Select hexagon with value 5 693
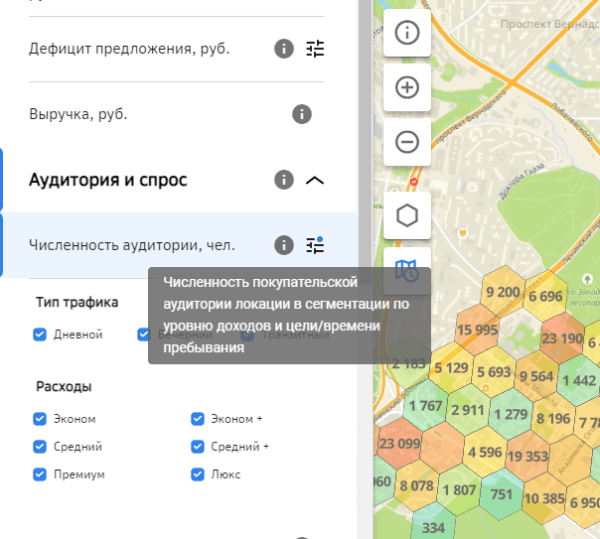Image resolution: width=600 pixels, height=539 pixels. (x=494, y=371)
